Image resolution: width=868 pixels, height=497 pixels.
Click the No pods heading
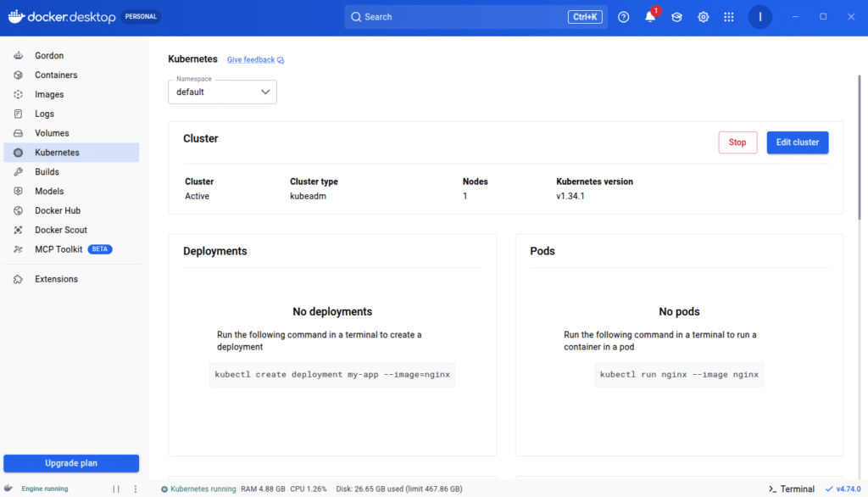click(679, 312)
